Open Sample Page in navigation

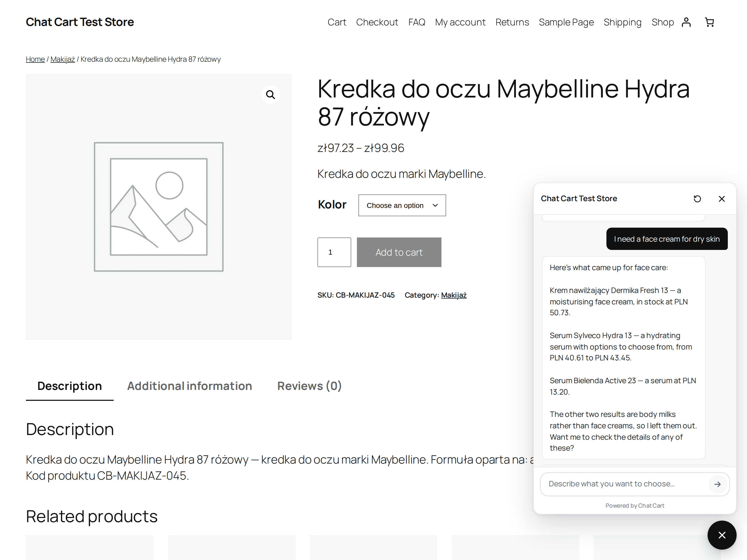pos(566,22)
